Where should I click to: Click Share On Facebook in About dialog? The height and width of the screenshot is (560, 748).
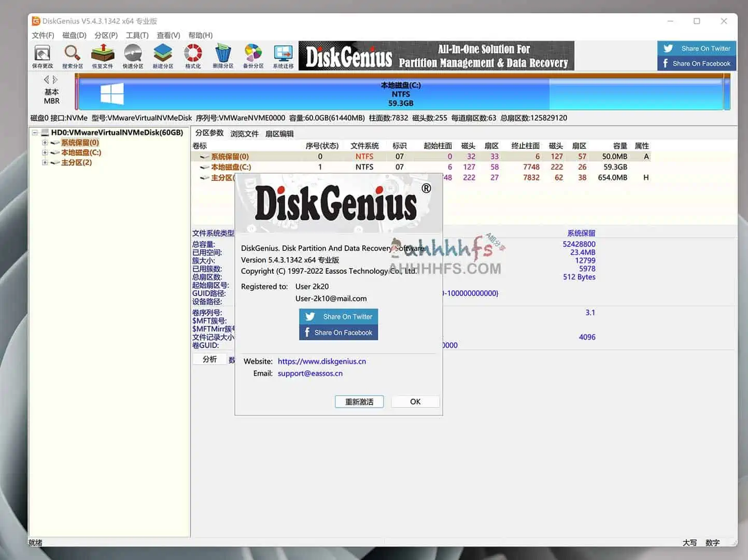tap(338, 332)
